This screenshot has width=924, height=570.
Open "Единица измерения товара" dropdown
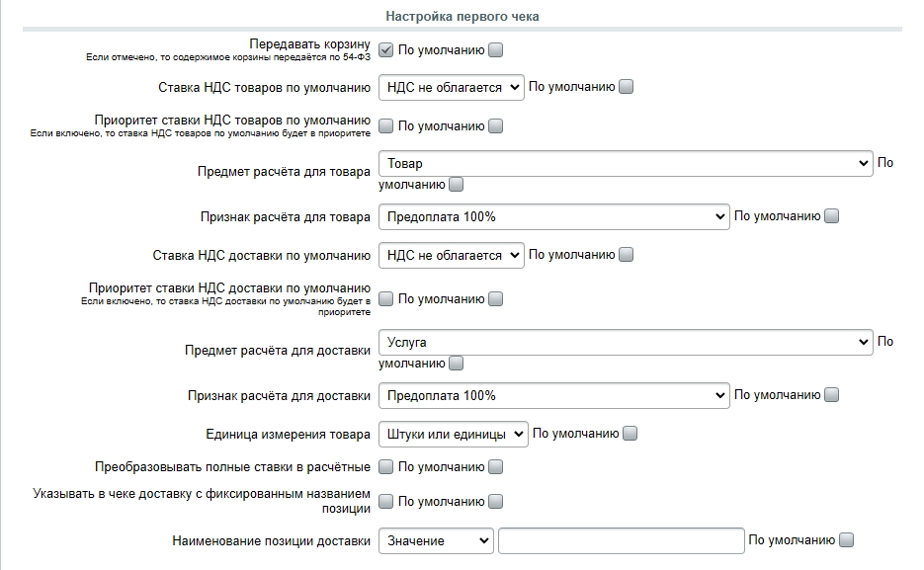453,434
